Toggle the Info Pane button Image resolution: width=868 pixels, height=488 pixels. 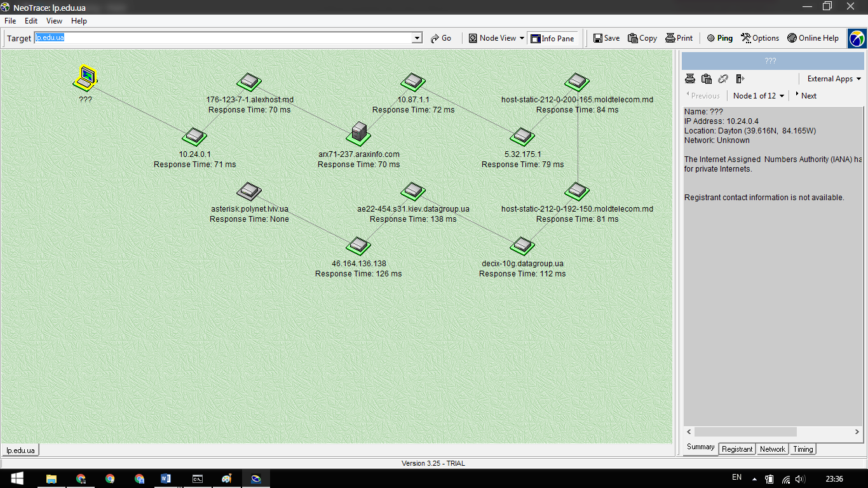[552, 38]
